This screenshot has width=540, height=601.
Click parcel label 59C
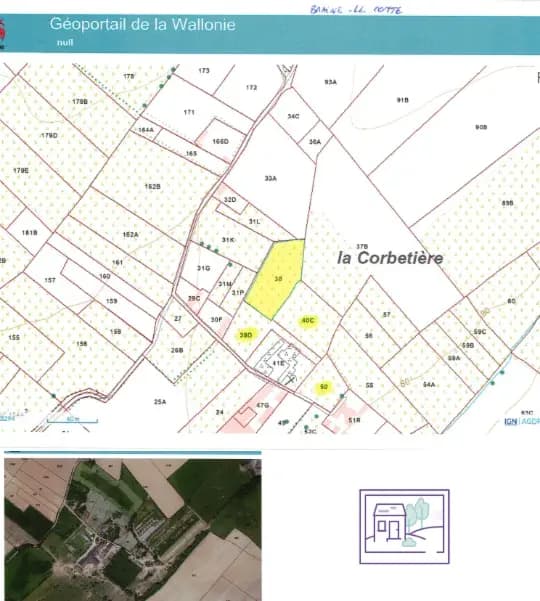pyautogui.click(x=480, y=332)
